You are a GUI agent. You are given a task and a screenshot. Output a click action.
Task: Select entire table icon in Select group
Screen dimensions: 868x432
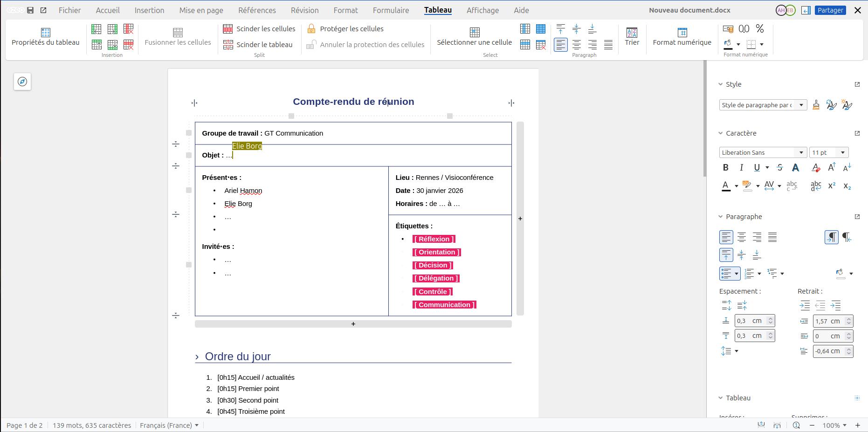541,29
